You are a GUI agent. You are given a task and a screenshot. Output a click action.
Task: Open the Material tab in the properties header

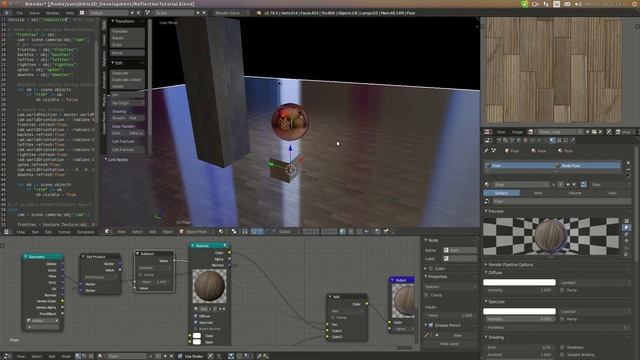(x=552, y=140)
